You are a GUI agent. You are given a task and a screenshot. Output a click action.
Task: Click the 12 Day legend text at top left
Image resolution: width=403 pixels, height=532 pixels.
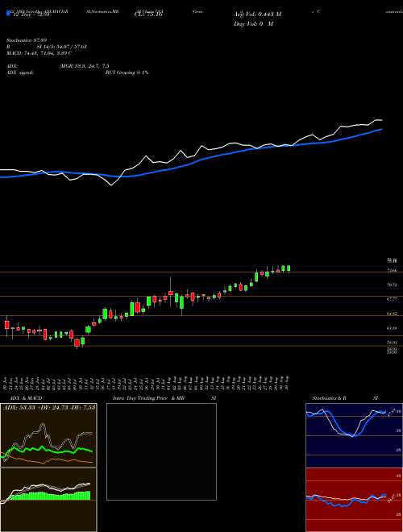pyautogui.click(x=31, y=15)
